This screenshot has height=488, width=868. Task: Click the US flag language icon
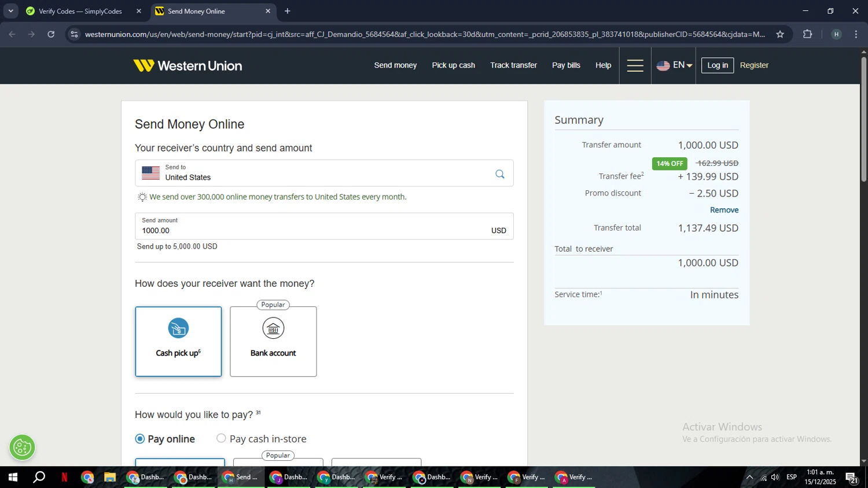(663, 66)
